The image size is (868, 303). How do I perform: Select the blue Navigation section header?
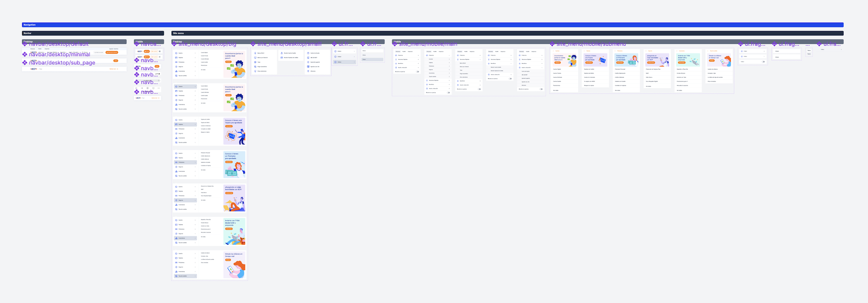(433, 25)
